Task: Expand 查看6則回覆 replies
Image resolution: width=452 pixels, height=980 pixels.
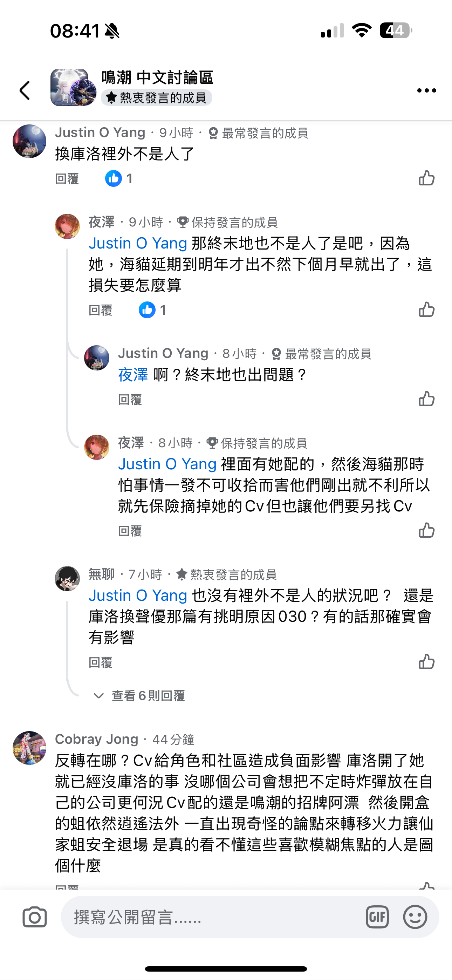Action: [x=139, y=696]
